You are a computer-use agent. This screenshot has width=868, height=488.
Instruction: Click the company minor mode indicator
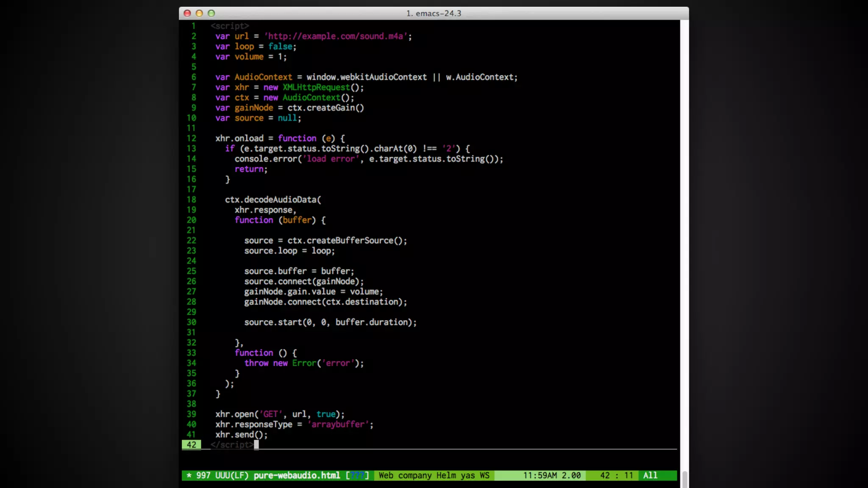click(x=415, y=475)
